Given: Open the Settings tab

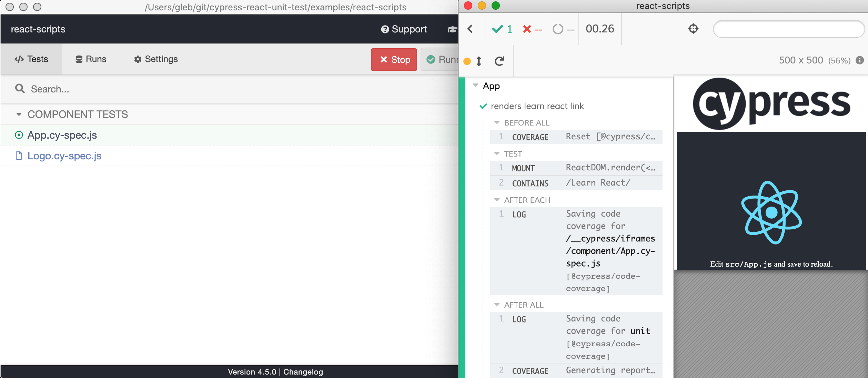Looking at the screenshot, I should pyautogui.click(x=156, y=59).
